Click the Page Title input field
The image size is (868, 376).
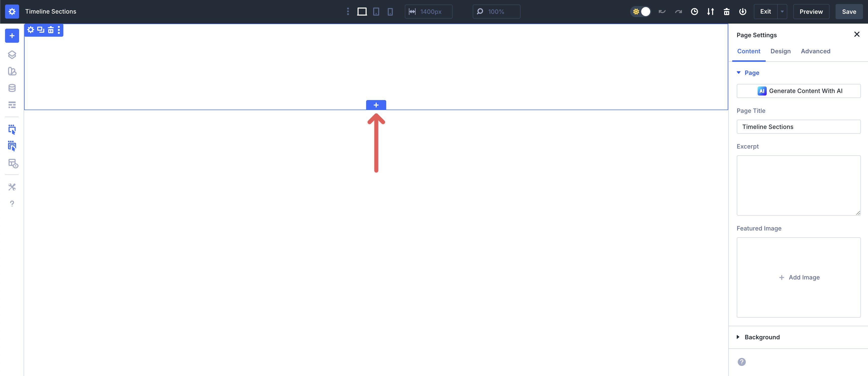[x=799, y=127]
